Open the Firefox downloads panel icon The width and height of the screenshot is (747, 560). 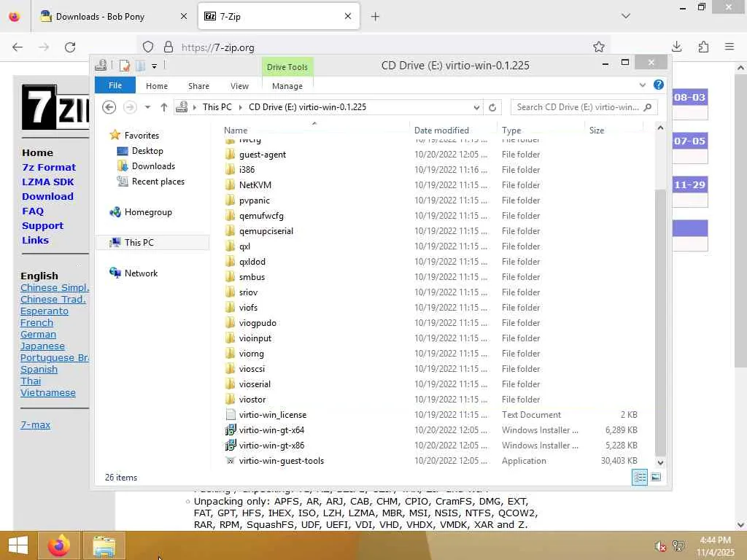click(x=676, y=47)
